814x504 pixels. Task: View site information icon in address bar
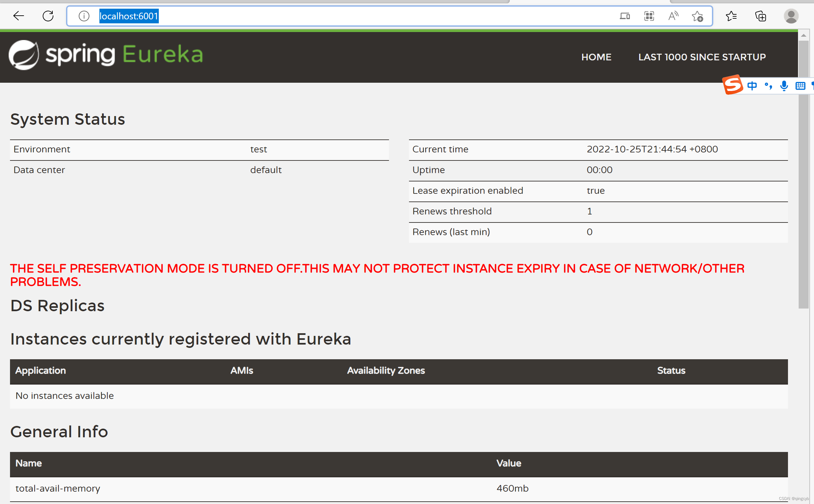(x=84, y=16)
